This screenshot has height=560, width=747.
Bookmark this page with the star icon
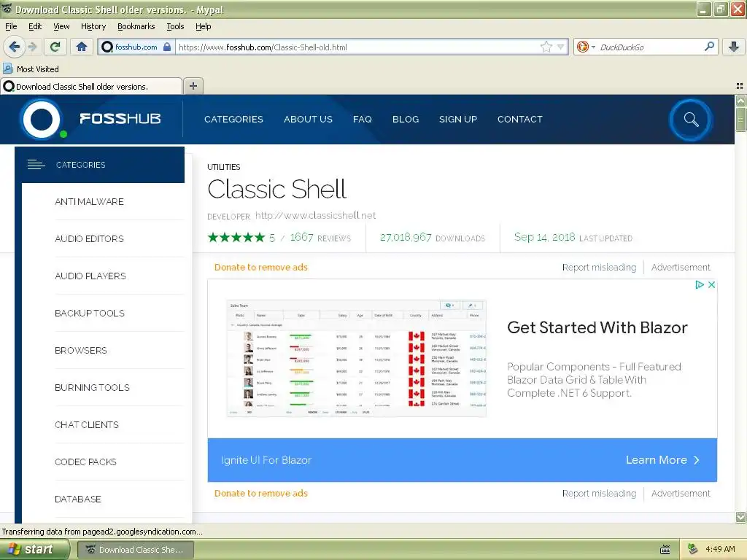tap(546, 47)
